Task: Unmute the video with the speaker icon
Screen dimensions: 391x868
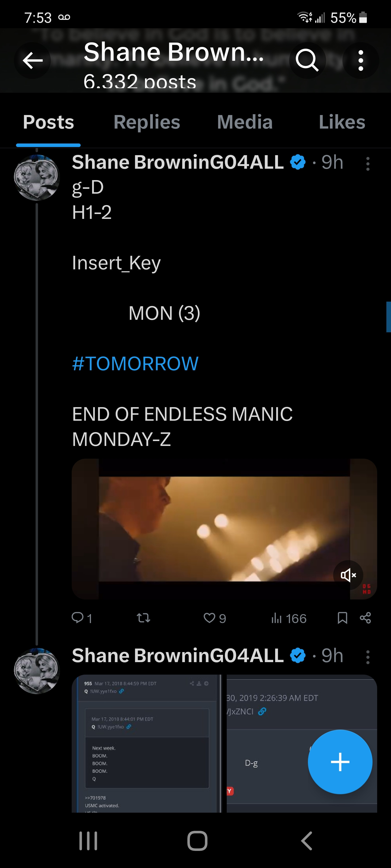Action: tap(348, 575)
